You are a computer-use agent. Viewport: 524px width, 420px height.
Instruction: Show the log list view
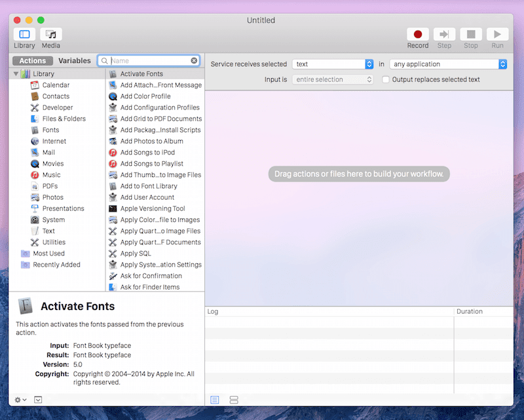215,400
